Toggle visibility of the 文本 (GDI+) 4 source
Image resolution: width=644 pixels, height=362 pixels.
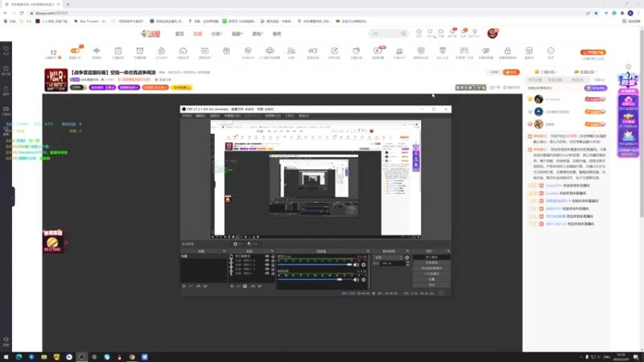(x=267, y=261)
